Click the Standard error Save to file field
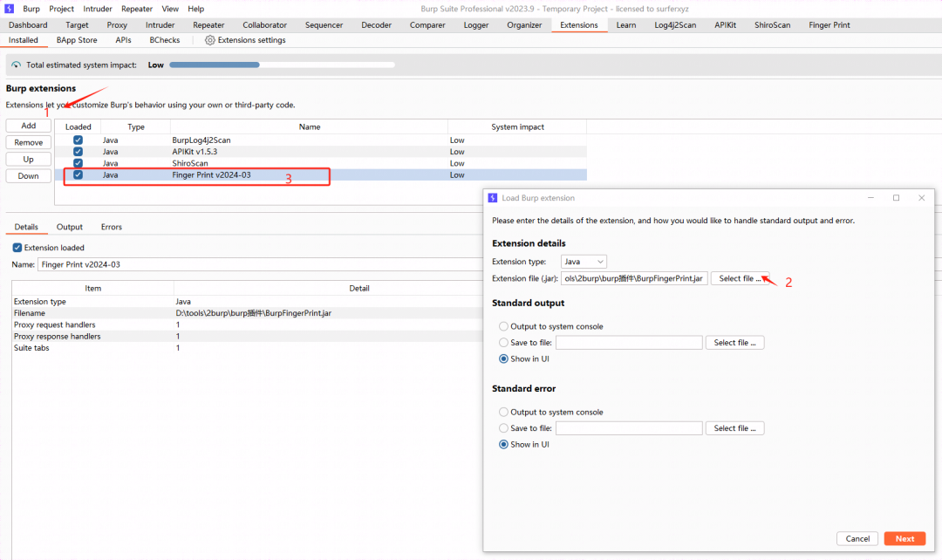Image resolution: width=942 pixels, height=560 pixels. point(629,428)
